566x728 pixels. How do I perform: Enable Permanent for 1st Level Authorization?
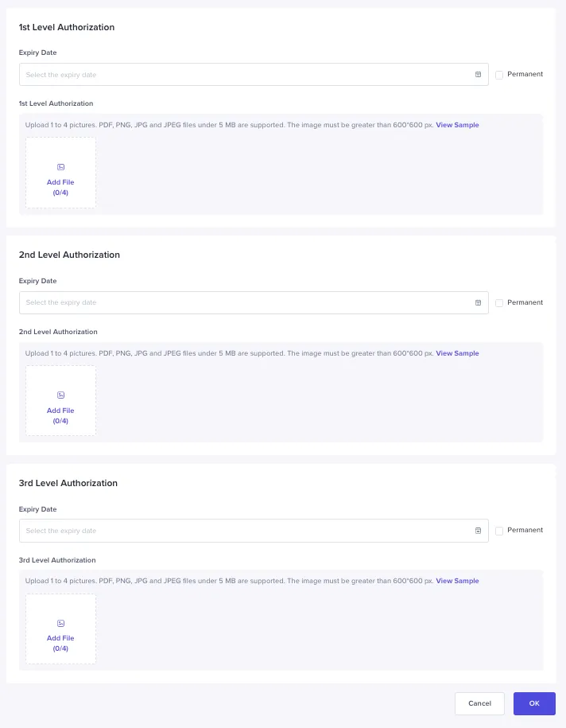pyautogui.click(x=499, y=74)
